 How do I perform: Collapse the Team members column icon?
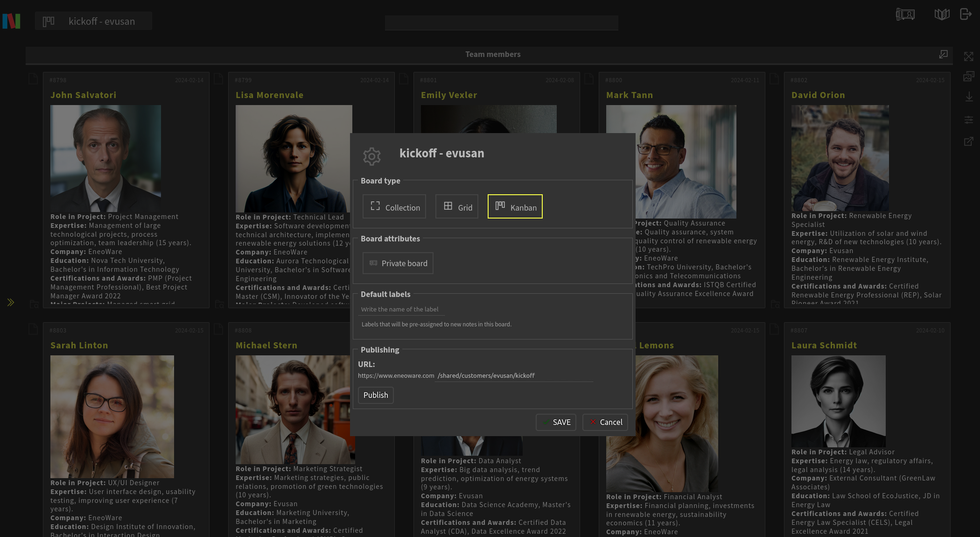(x=943, y=55)
